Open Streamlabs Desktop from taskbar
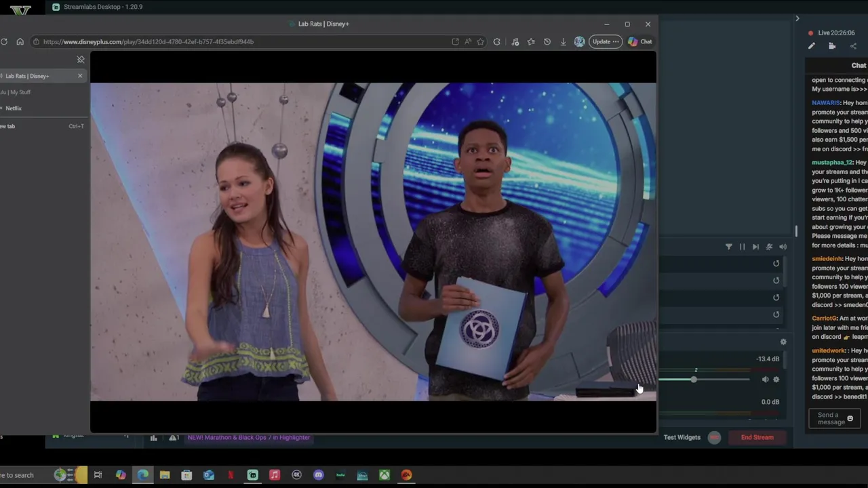 tap(252, 475)
